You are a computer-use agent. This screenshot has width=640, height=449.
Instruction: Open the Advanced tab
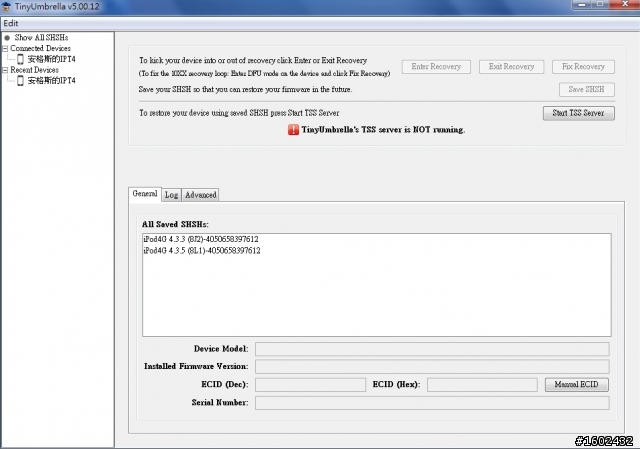200,195
